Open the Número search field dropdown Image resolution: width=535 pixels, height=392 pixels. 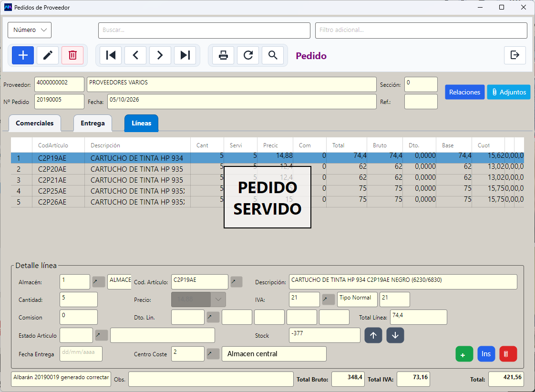point(30,30)
